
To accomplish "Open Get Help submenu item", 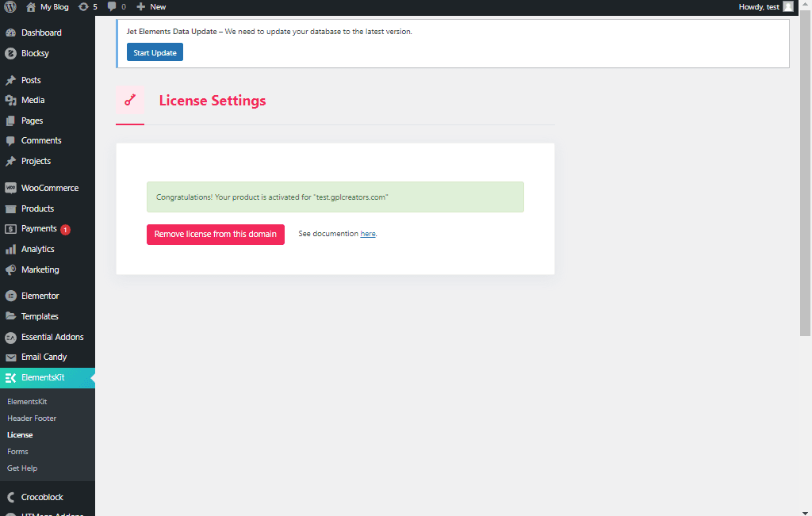I will [x=22, y=468].
